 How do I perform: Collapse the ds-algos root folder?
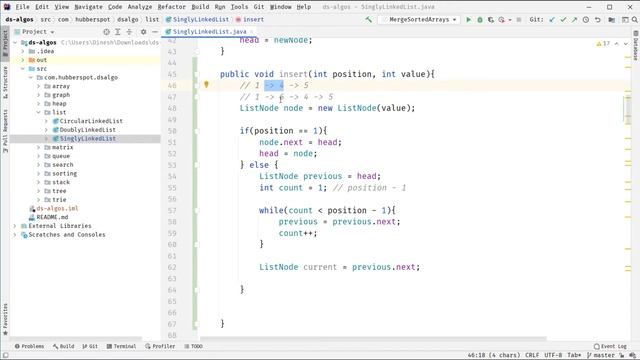[15, 42]
